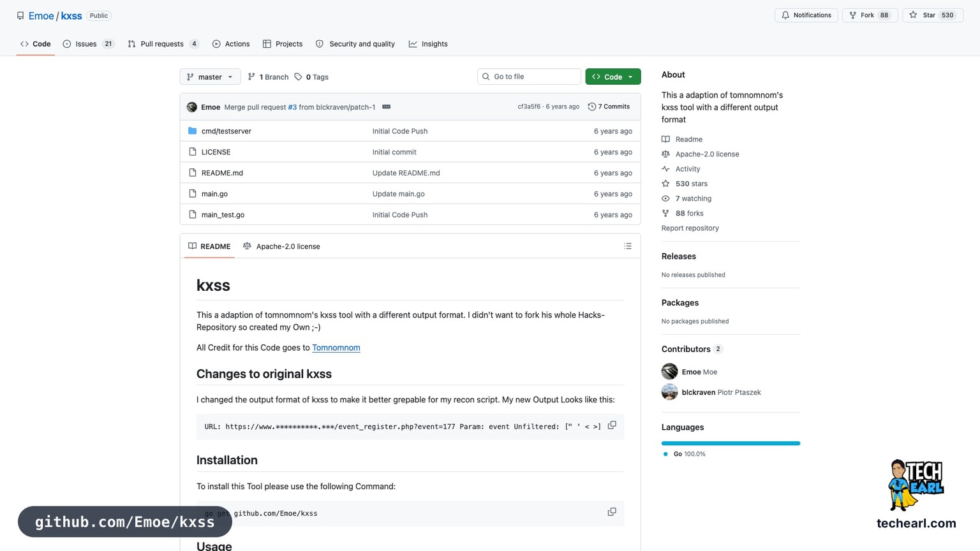
Task: Copy the URL output example code
Action: coord(612,425)
